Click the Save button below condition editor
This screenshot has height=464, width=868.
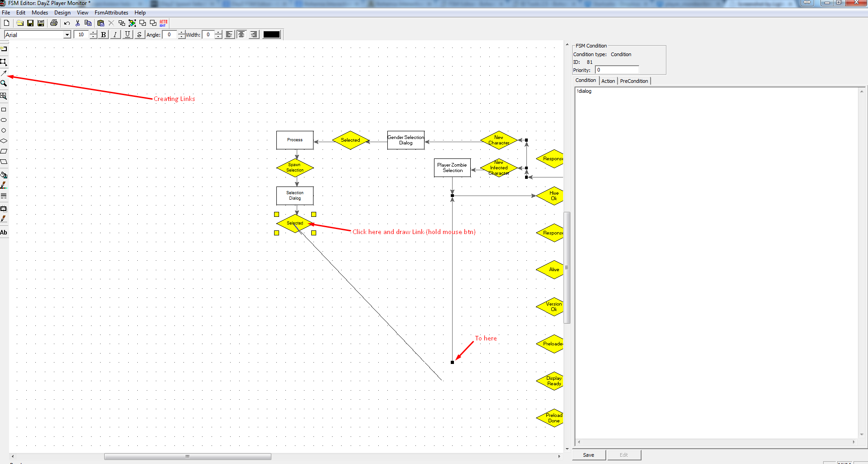click(x=588, y=455)
